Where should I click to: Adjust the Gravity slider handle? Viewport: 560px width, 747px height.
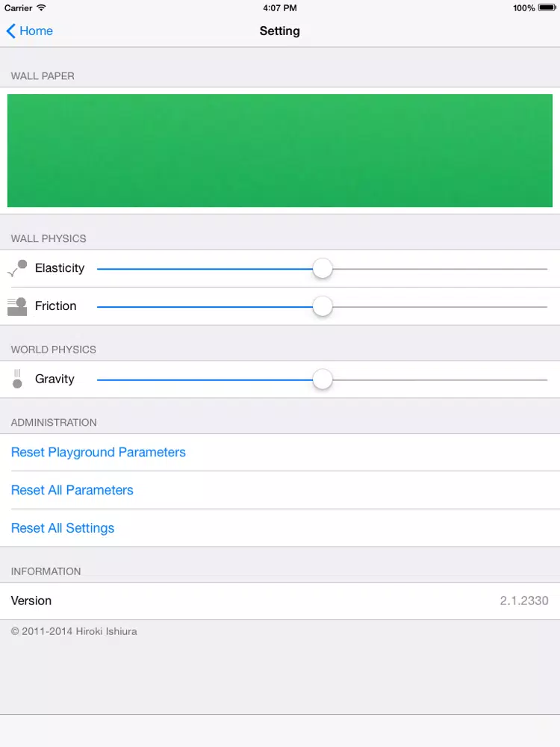click(x=323, y=379)
